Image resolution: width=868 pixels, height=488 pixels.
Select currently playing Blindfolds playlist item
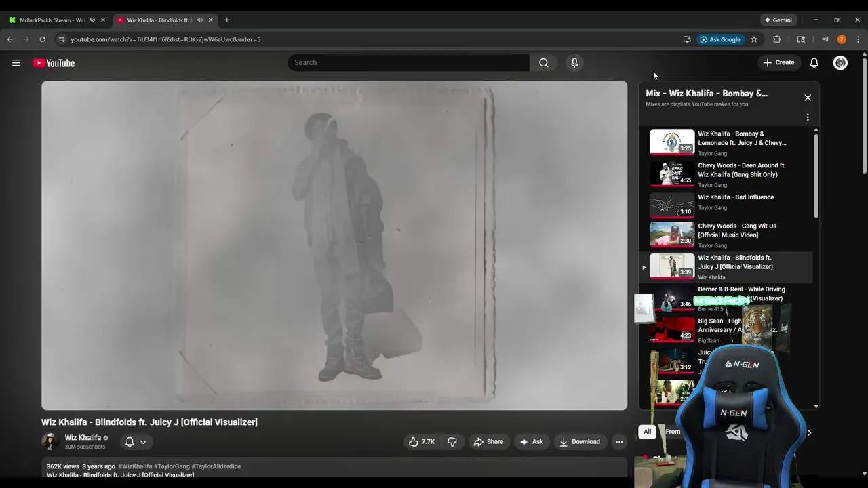[x=726, y=267]
